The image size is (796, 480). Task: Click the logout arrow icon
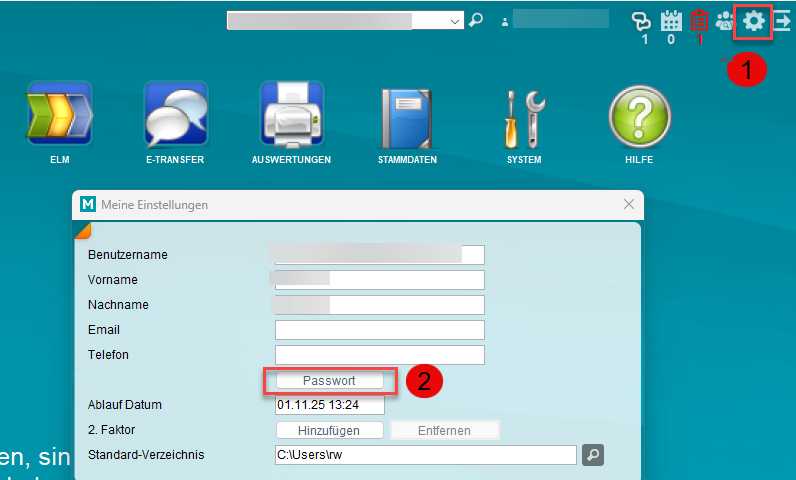tap(782, 20)
